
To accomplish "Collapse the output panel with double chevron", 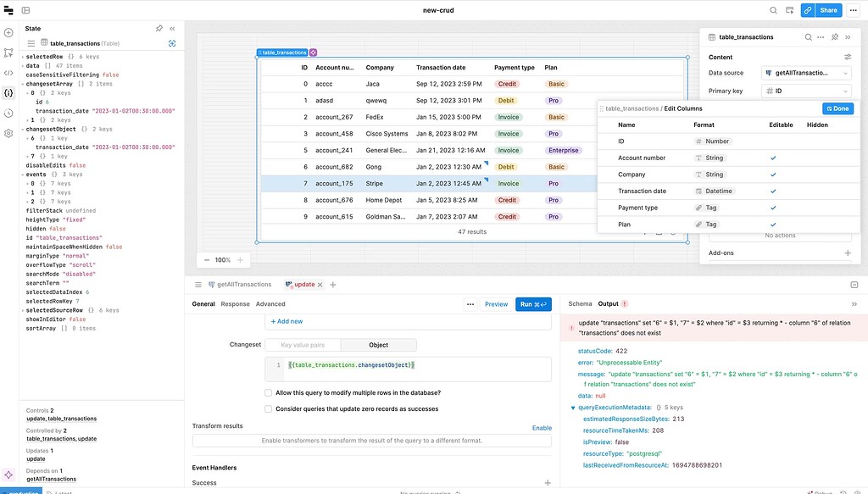I will [854, 303].
